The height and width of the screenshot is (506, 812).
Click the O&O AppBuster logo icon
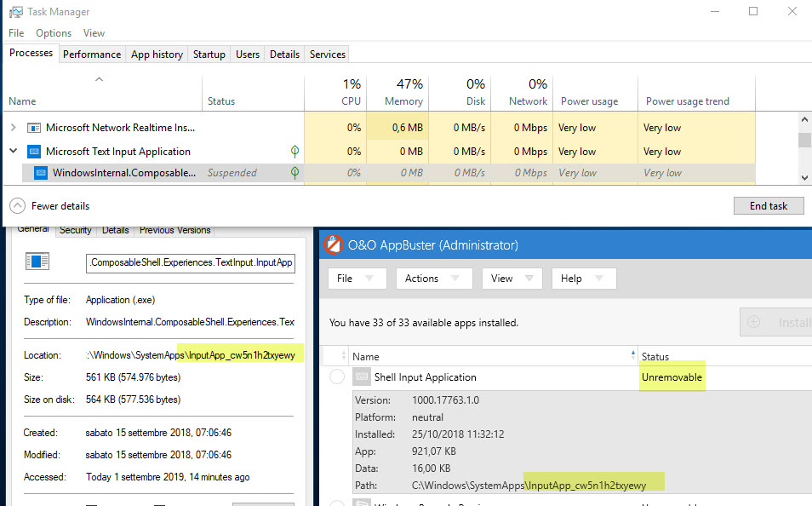click(334, 244)
